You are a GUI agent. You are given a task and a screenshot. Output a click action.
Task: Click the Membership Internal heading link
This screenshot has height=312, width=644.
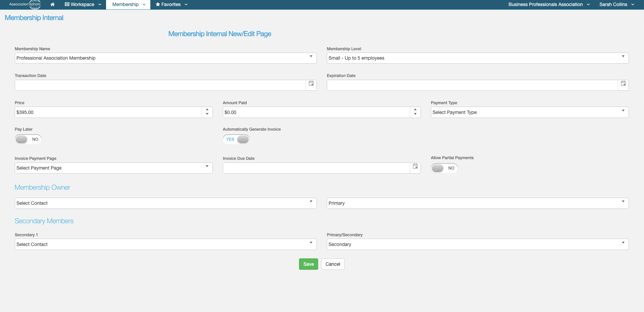34,18
